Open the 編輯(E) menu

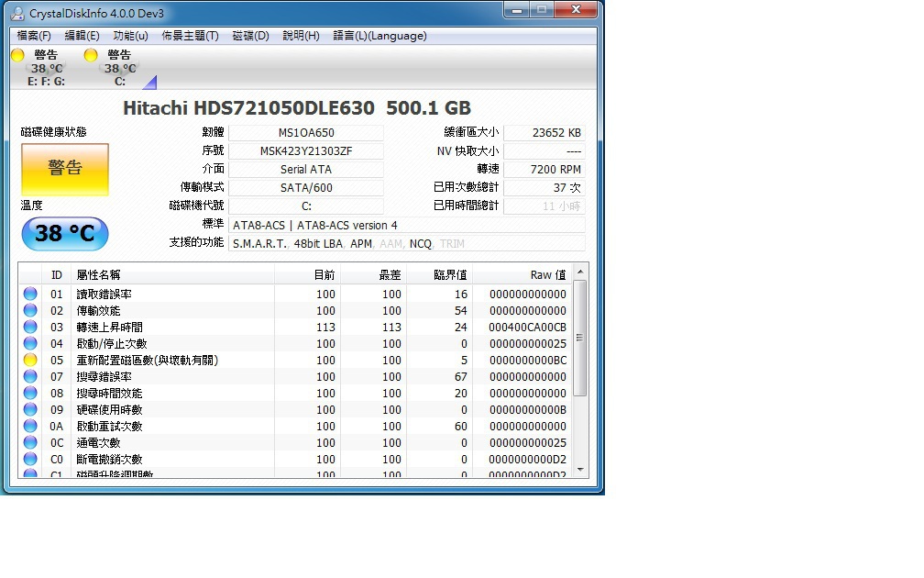point(82,36)
